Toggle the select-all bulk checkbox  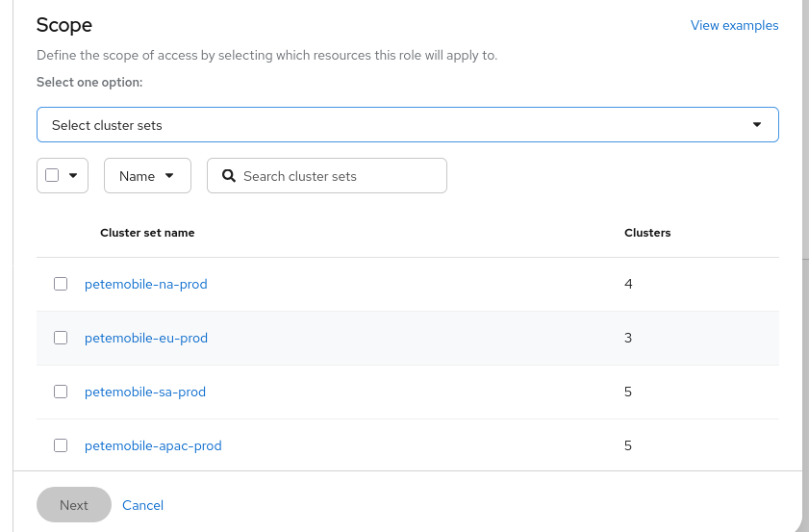pos(52,175)
